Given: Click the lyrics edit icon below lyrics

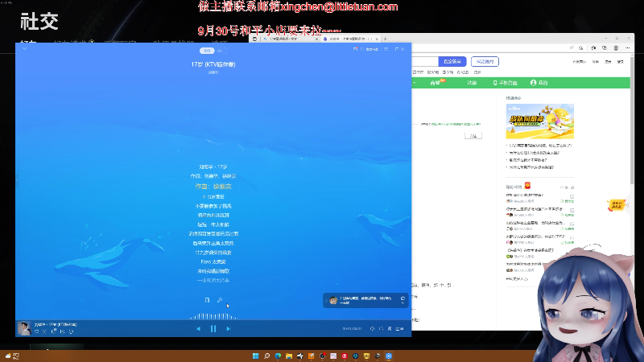Looking at the screenshot, I should pyautogui.click(x=220, y=300).
